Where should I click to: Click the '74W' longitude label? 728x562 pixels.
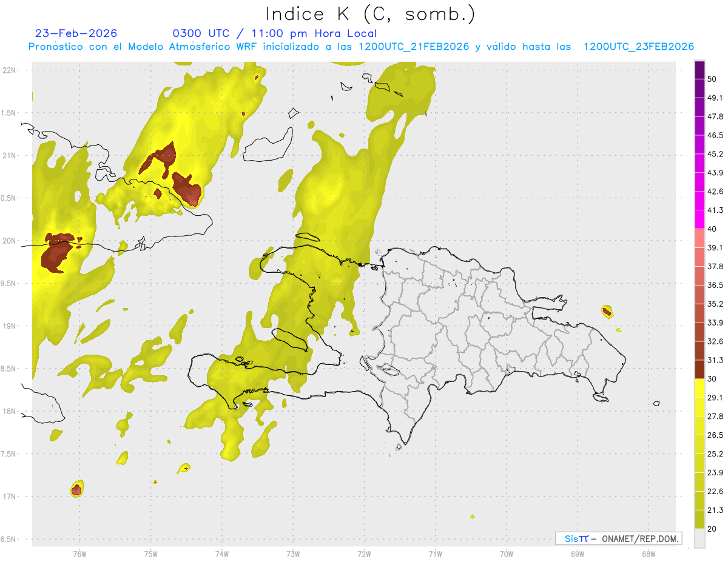(x=222, y=554)
